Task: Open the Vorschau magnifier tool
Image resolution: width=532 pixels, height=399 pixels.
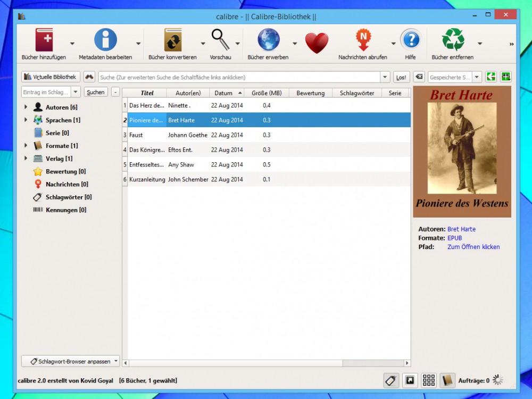Action: click(220, 40)
